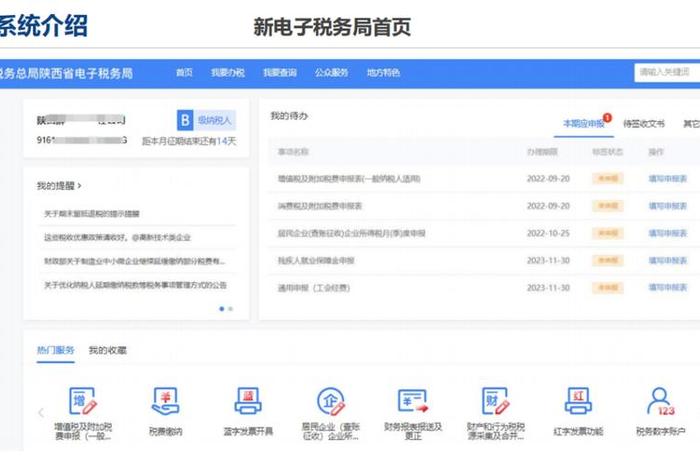Open the 我要查询 menu
The height and width of the screenshot is (470, 700).
point(280,72)
